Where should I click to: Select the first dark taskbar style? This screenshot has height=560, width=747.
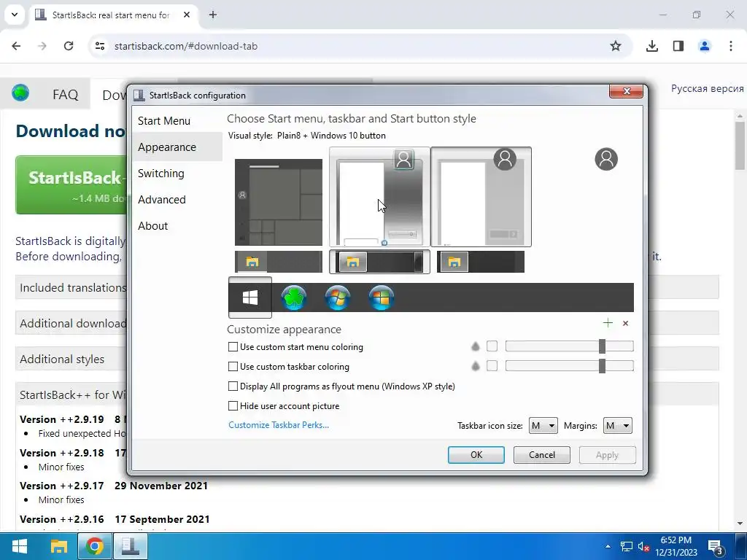(x=279, y=262)
